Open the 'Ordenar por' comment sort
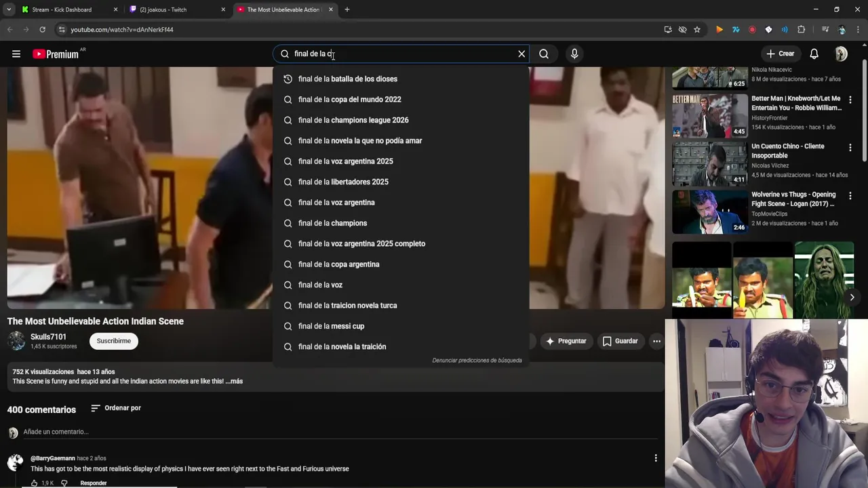The width and height of the screenshot is (868, 488). click(x=116, y=408)
